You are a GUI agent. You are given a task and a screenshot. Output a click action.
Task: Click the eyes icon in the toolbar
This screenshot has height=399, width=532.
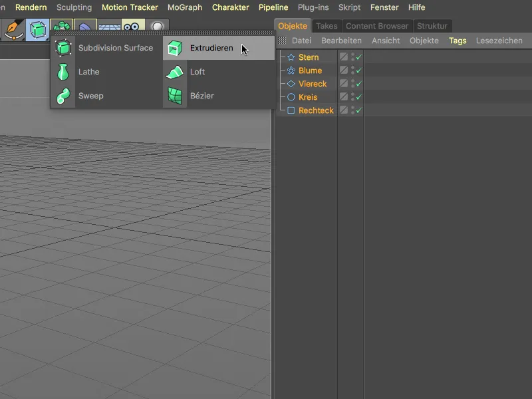[133, 25]
